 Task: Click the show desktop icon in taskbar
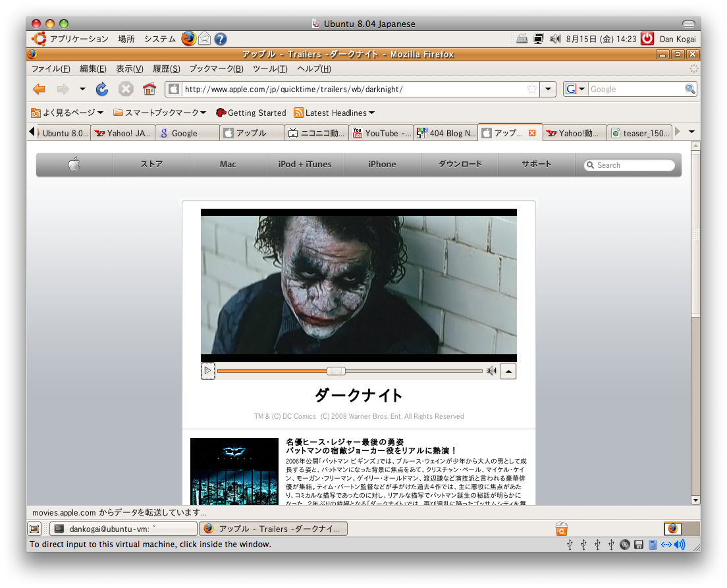tap(35, 529)
